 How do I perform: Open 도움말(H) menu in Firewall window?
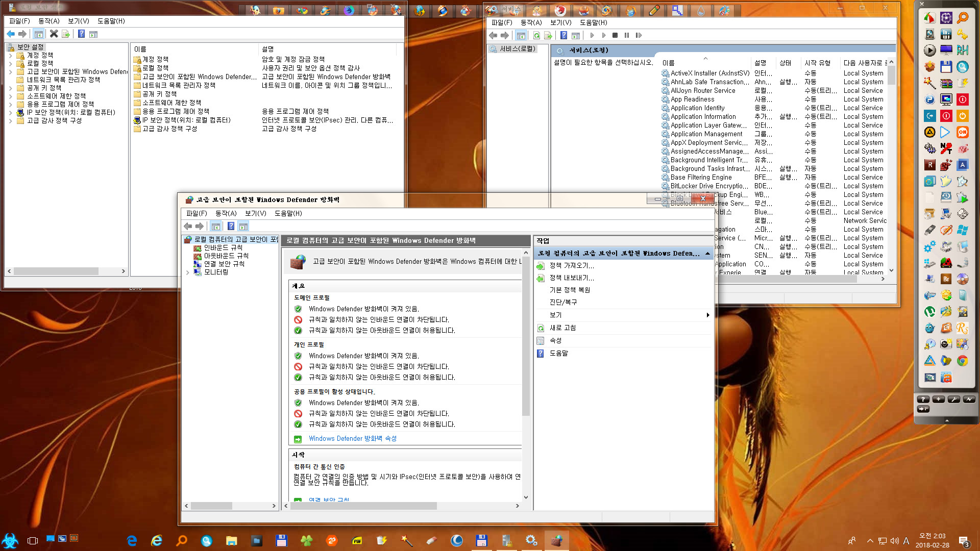click(288, 213)
